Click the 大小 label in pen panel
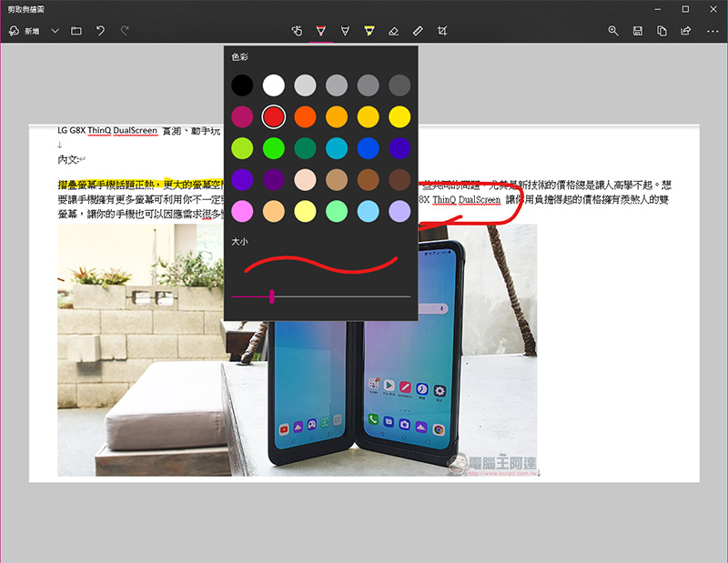The width and height of the screenshot is (728, 563). [x=240, y=242]
